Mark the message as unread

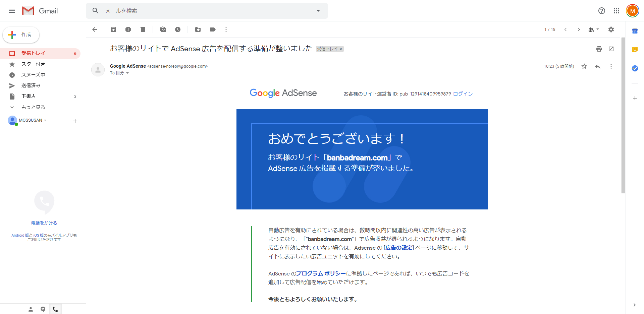[x=163, y=29]
